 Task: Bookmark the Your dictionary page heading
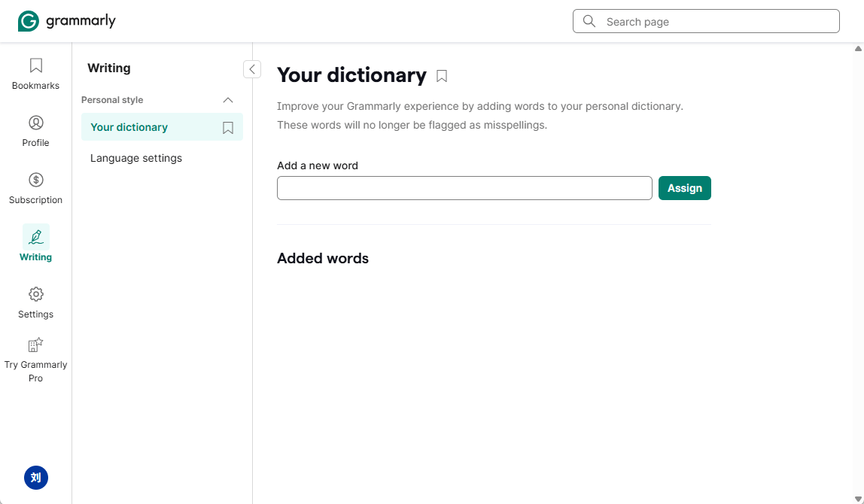(441, 76)
